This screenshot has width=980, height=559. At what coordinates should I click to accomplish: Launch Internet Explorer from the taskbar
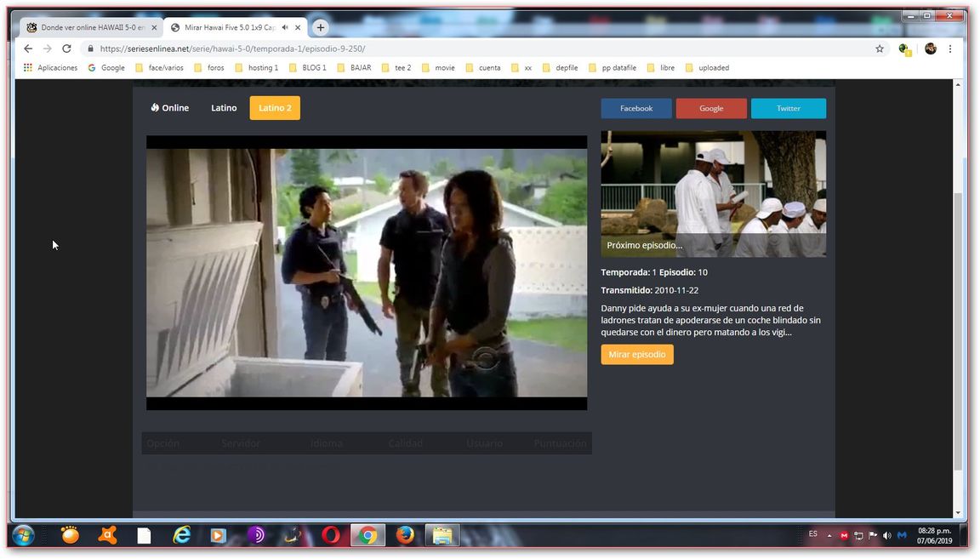[x=181, y=535]
